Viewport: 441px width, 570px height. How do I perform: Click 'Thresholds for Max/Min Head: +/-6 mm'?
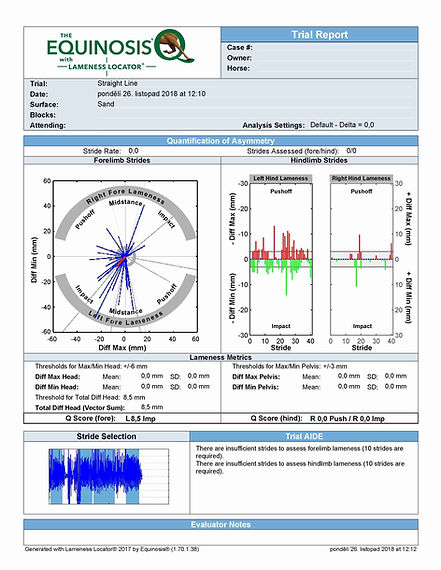tap(91, 366)
